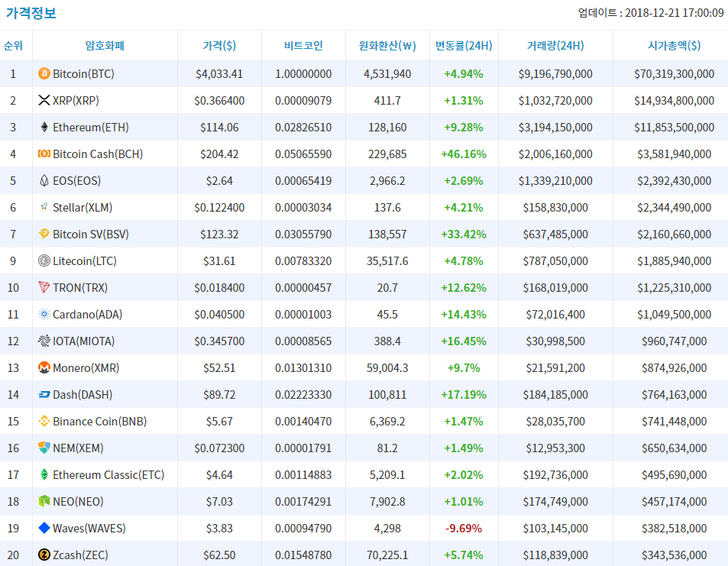Select Waves change -9.69%

tap(464, 529)
